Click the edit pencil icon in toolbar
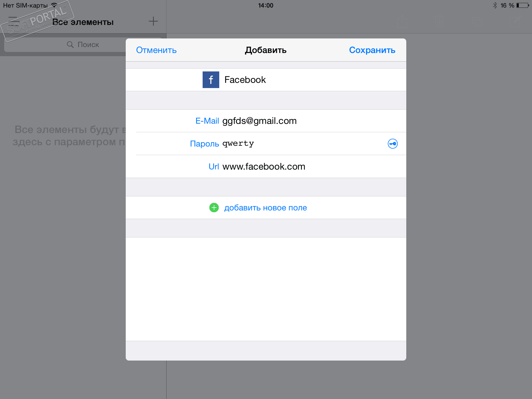The height and width of the screenshot is (399, 532). [515, 21]
